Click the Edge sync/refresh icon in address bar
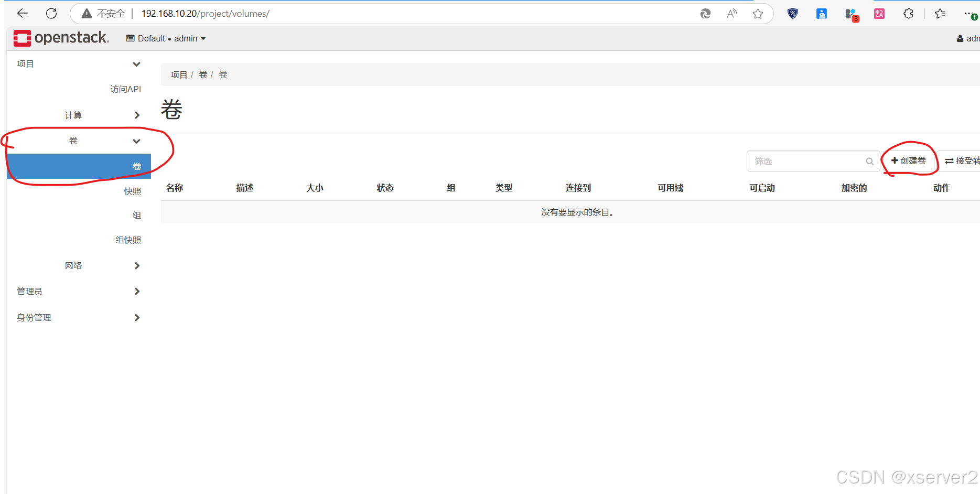The width and height of the screenshot is (980, 494). click(x=706, y=14)
